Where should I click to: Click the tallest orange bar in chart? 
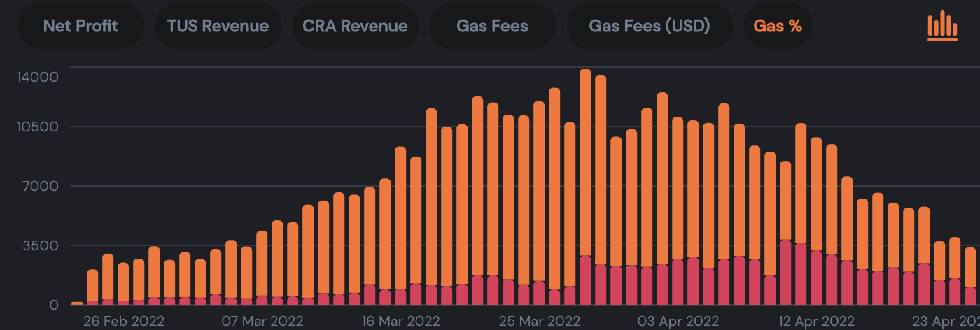(x=585, y=162)
